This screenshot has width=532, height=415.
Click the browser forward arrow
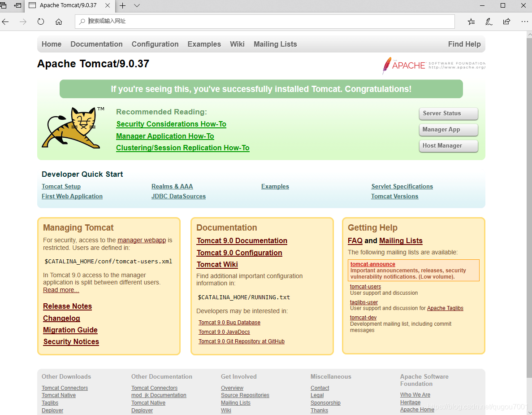[23, 22]
